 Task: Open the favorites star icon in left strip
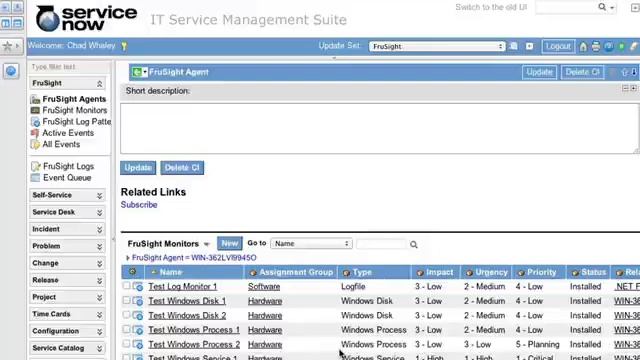tap(7, 46)
